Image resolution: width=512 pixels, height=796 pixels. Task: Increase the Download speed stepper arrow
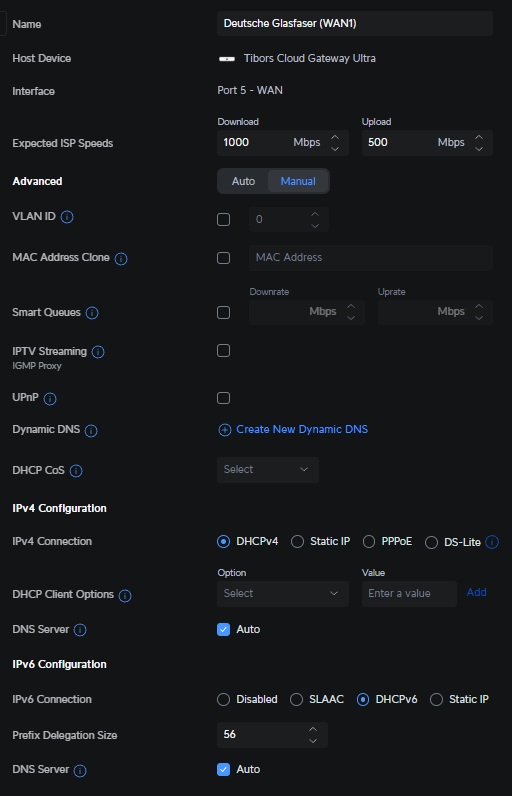(x=335, y=138)
